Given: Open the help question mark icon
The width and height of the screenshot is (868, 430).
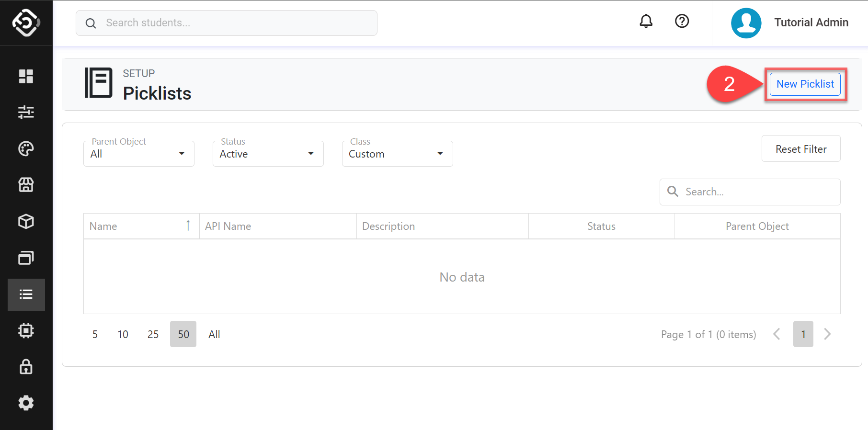Looking at the screenshot, I should (682, 21).
